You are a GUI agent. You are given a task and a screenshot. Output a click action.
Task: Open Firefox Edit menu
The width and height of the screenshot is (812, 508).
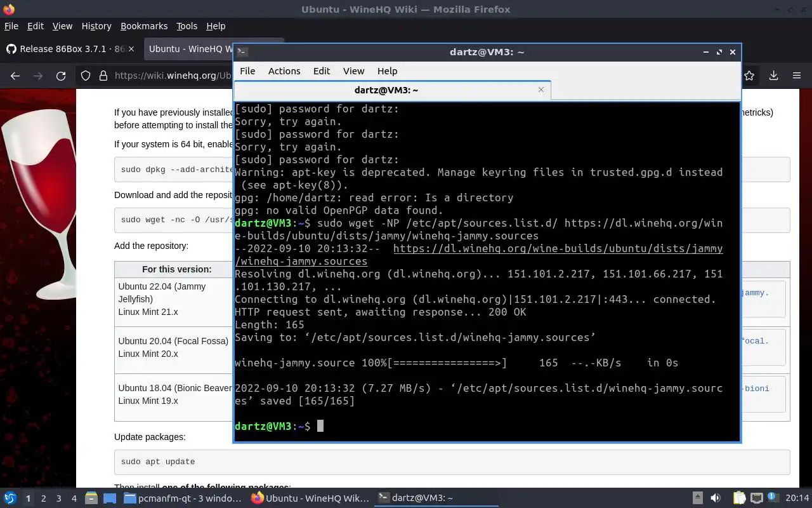(x=36, y=26)
